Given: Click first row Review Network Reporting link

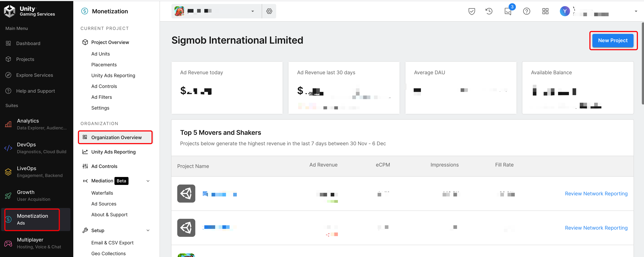Looking at the screenshot, I should tap(596, 194).
